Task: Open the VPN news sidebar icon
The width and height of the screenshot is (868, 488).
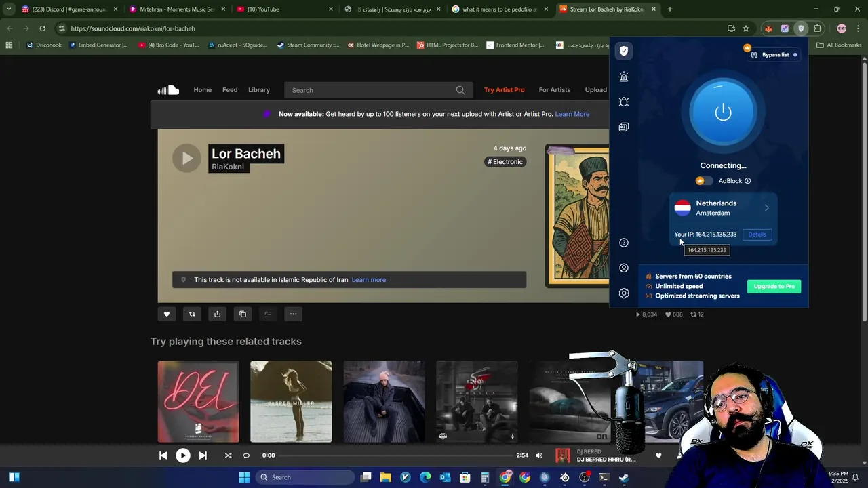Action: pos(624,127)
